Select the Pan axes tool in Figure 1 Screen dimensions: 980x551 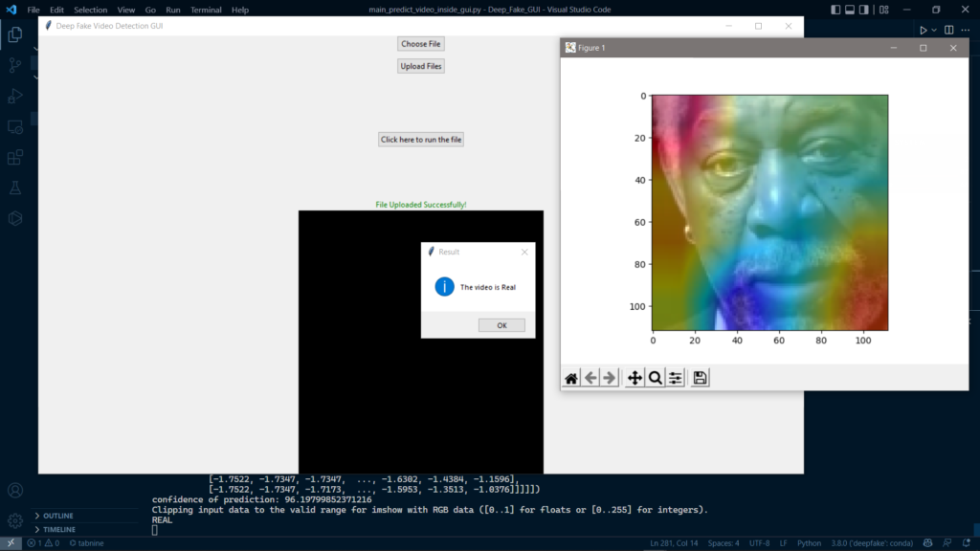[x=635, y=378]
